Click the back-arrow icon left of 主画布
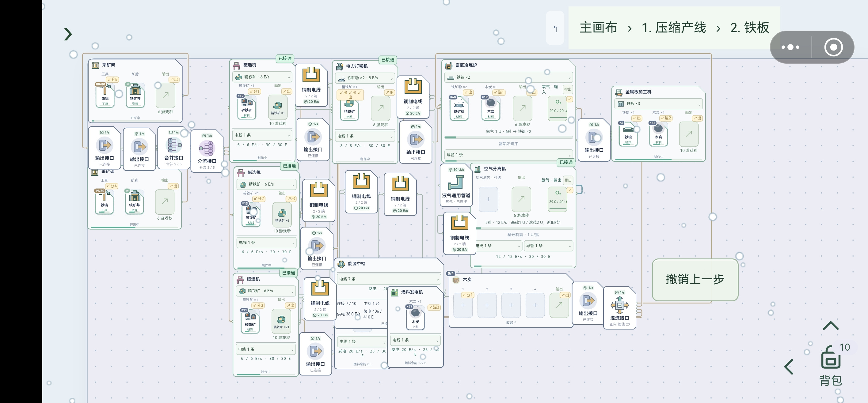The width and height of the screenshot is (868, 403). [x=555, y=28]
